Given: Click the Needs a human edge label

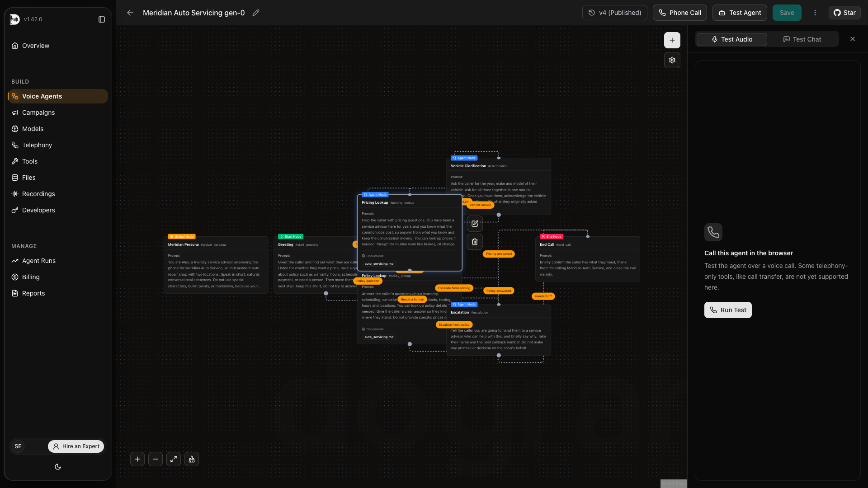Looking at the screenshot, I should [412, 300].
